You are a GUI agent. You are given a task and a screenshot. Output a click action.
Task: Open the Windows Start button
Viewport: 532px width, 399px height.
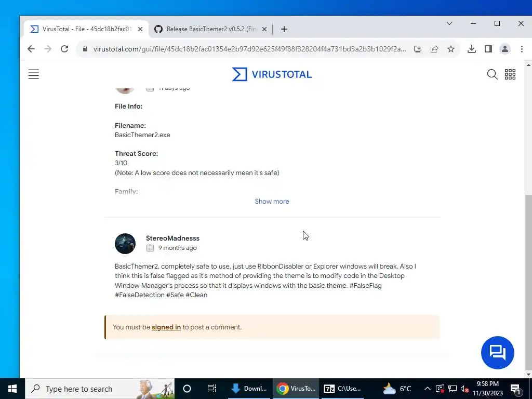[x=12, y=389]
